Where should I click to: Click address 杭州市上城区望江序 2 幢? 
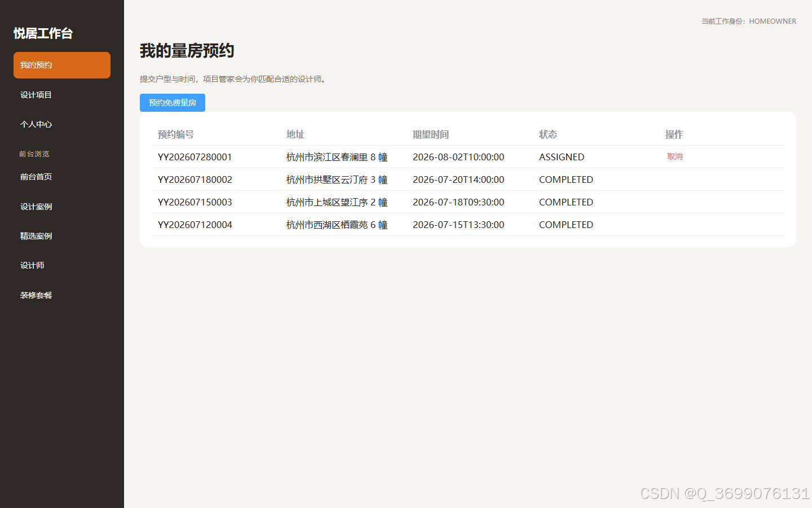337,202
